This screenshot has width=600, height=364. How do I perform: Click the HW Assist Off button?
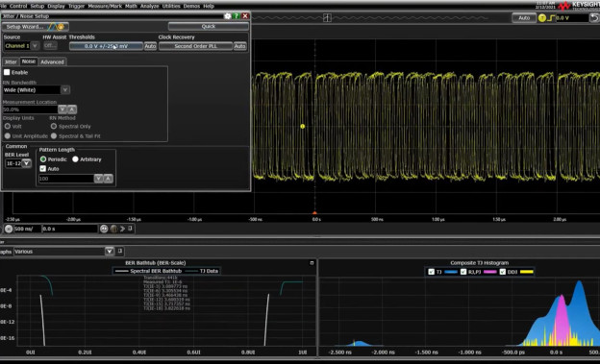click(50, 45)
